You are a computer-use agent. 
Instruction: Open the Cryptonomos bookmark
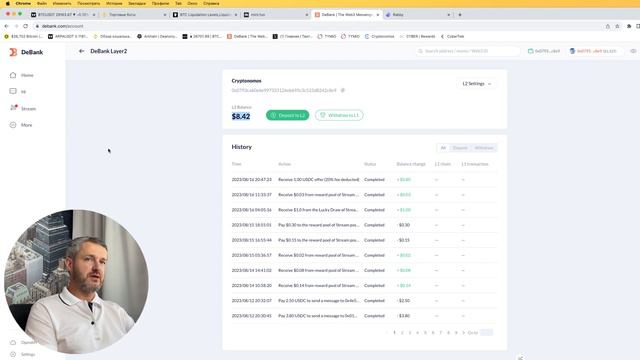click(x=380, y=36)
